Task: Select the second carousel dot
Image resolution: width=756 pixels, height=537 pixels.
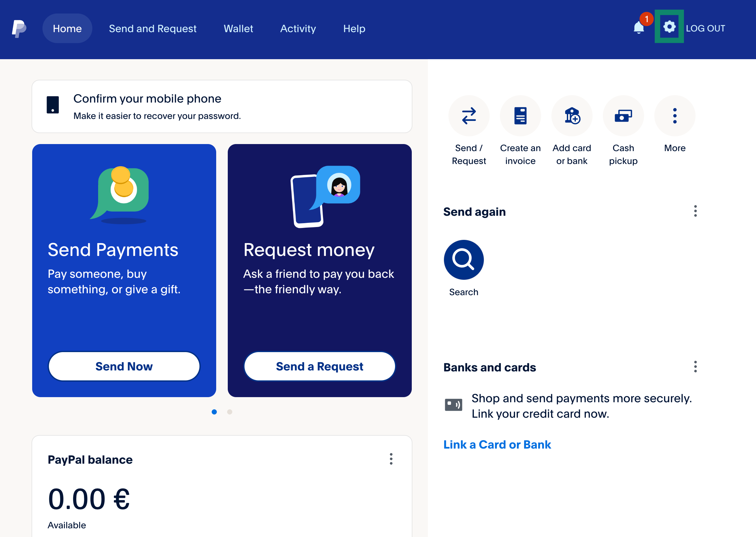Action: pyautogui.click(x=229, y=412)
